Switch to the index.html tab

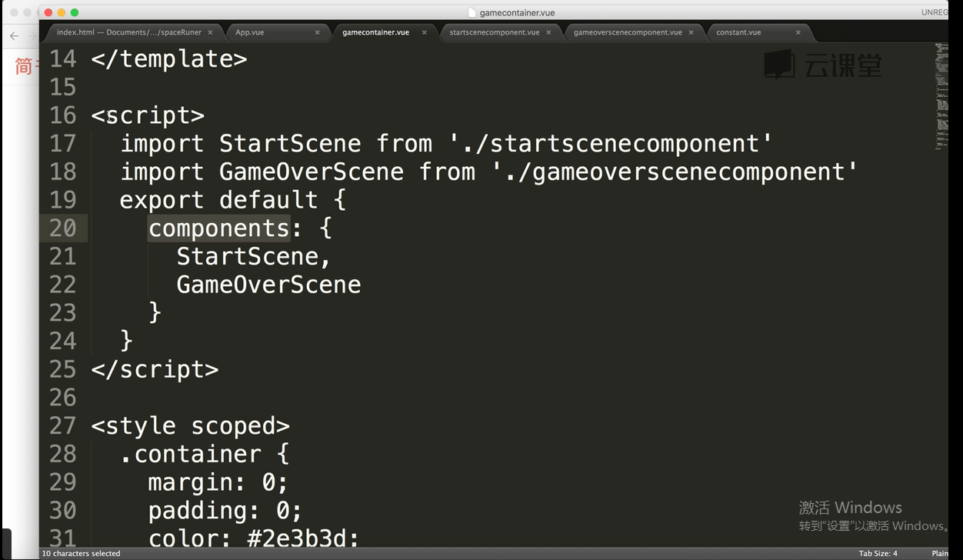pos(129,32)
